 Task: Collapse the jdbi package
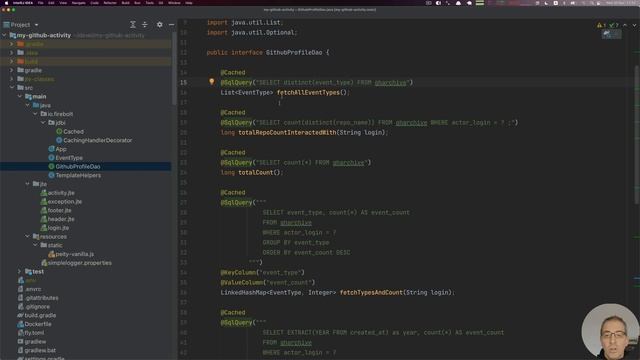point(43,123)
